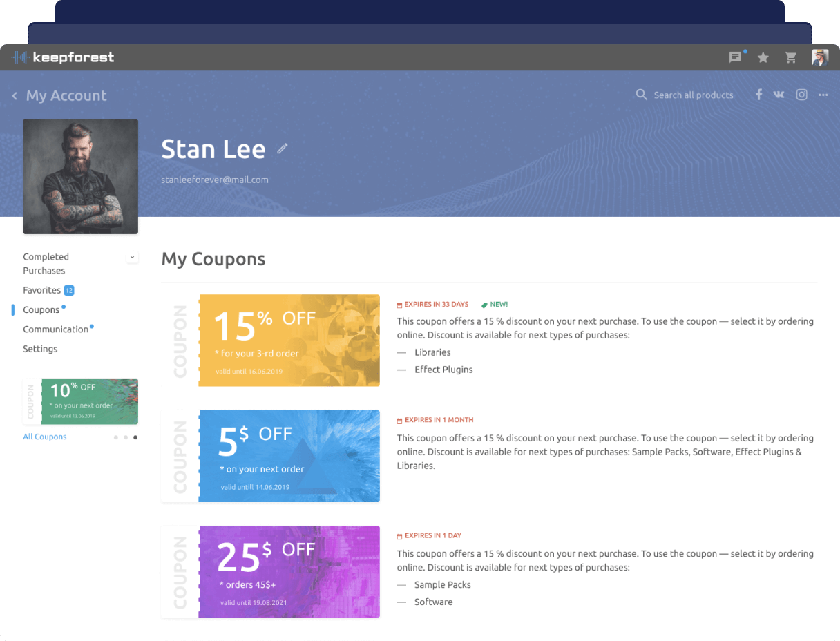
Task: Select the orange 15% OFF coupon
Action: pos(289,340)
